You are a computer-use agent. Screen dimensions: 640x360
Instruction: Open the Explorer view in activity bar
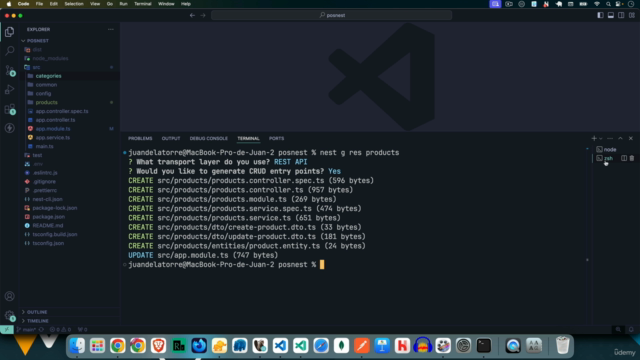click(9, 32)
